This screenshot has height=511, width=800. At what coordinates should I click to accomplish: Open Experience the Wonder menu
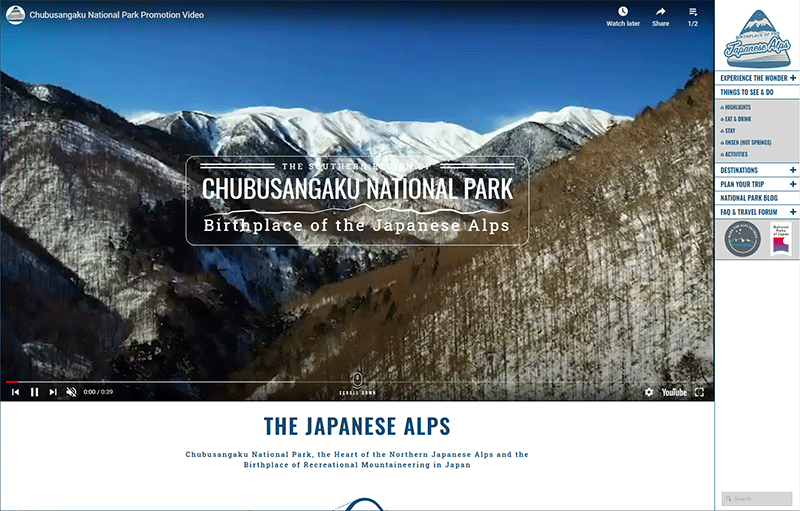tap(754, 78)
